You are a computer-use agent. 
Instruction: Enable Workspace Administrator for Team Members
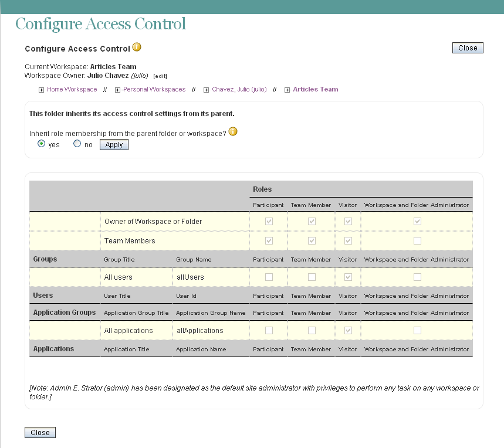coord(417,241)
